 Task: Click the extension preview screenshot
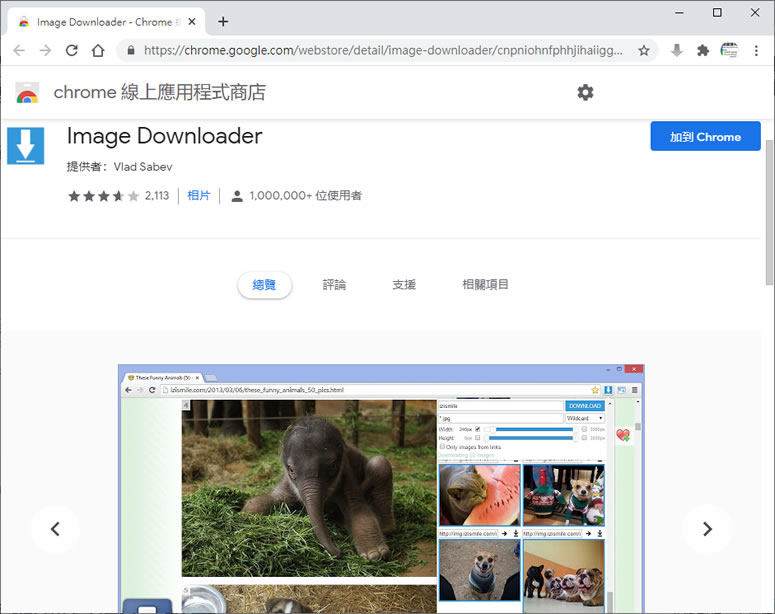click(381, 489)
